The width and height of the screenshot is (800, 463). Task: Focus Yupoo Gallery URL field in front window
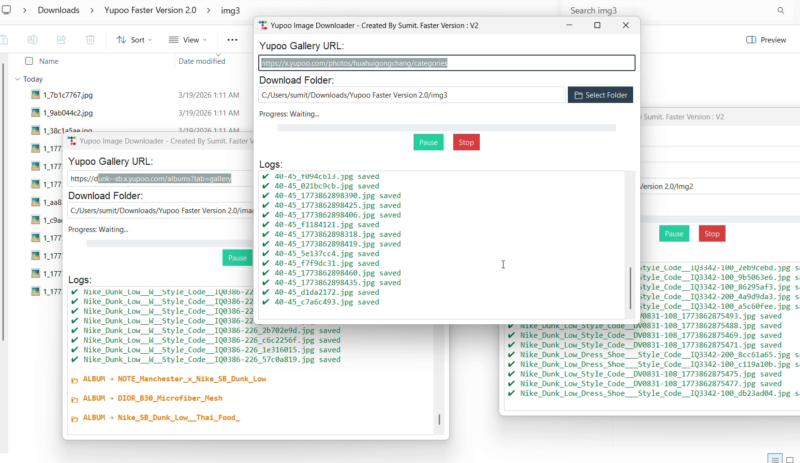point(446,63)
